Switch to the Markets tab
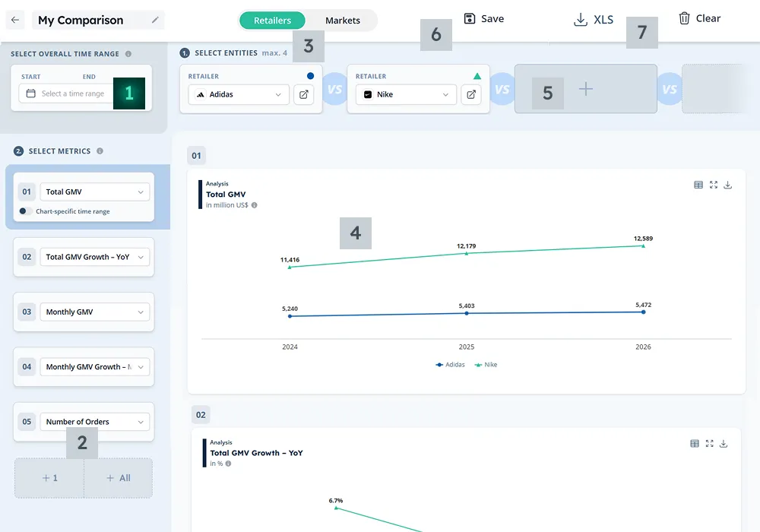 tap(343, 21)
